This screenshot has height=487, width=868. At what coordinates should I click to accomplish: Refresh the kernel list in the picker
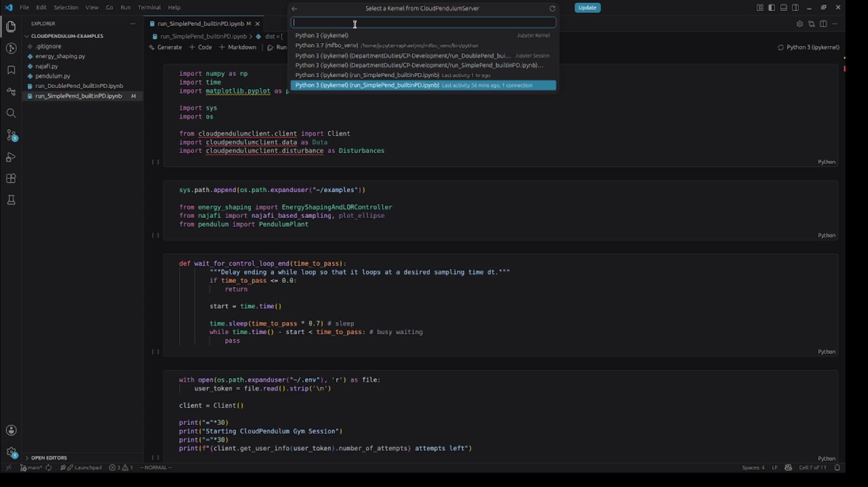coord(552,8)
